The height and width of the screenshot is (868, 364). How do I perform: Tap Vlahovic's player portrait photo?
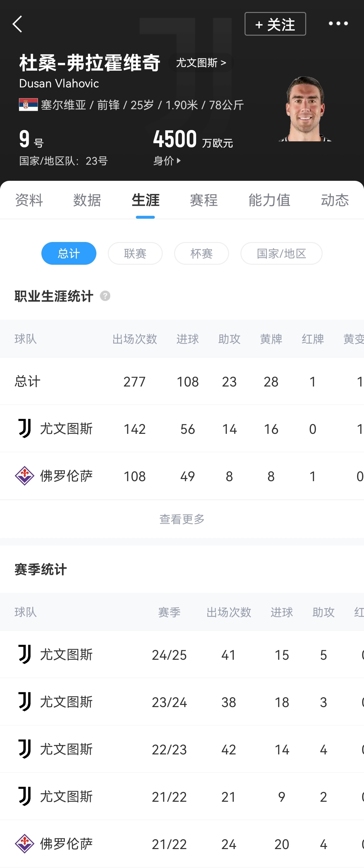point(305,109)
